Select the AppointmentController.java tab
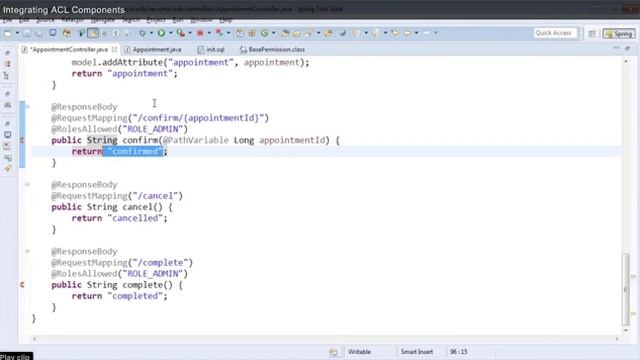640x360 pixels. [69, 49]
